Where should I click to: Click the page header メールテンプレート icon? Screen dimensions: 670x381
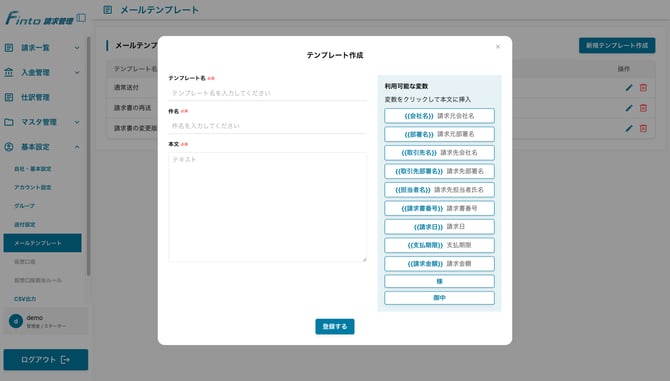(108, 9)
